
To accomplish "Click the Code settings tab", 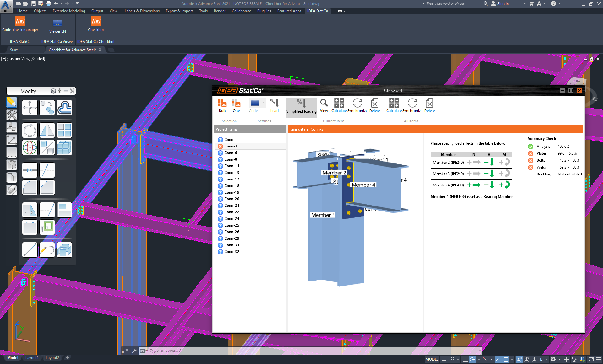I will coord(254,105).
